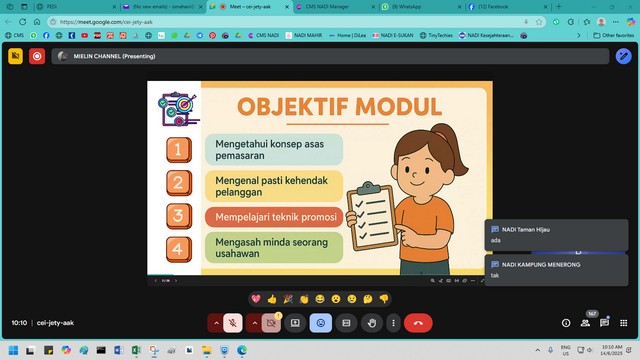
Task: Turn on the camera button
Action: pos(271,323)
